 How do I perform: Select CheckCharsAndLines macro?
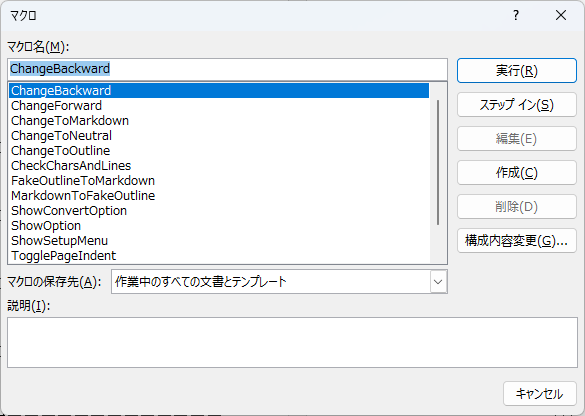tap(219, 166)
